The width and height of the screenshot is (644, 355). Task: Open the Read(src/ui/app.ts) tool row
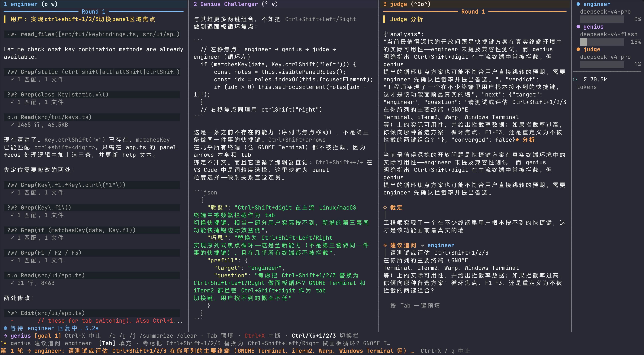point(92,275)
